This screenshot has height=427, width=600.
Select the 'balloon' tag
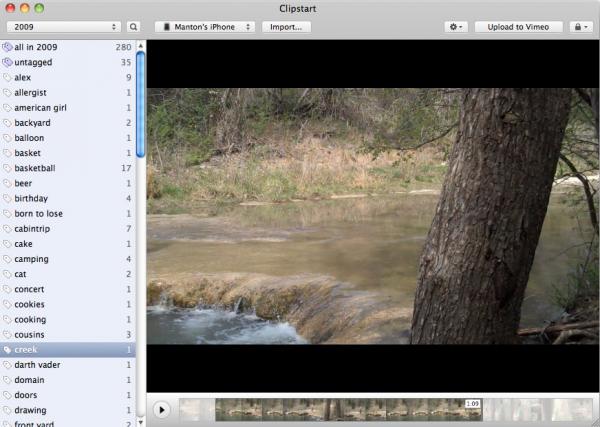click(x=68, y=138)
